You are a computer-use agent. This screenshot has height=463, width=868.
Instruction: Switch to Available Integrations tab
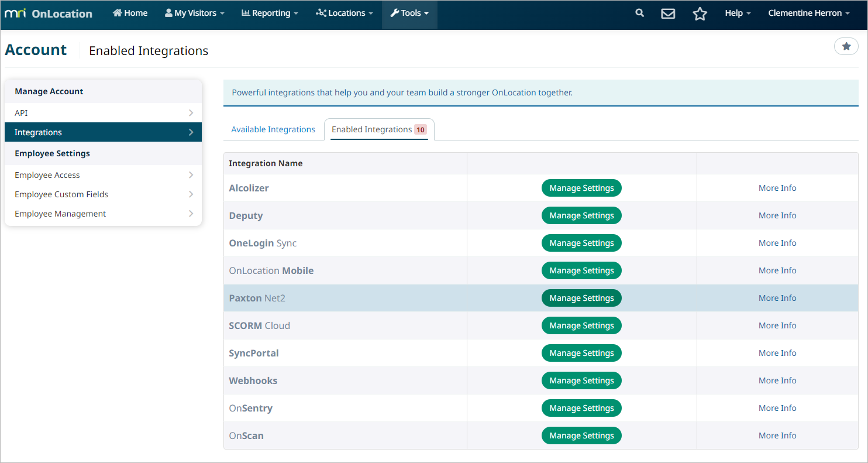coord(273,129)
